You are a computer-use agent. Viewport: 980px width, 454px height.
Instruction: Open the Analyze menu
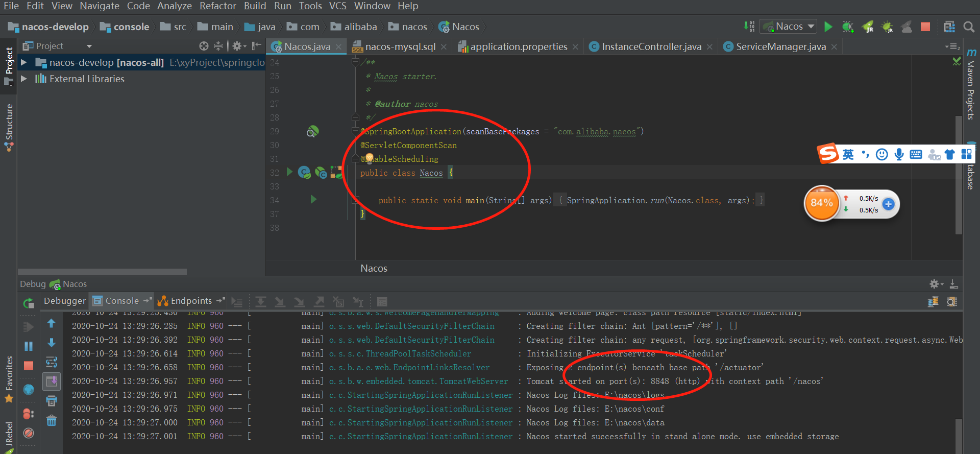click(175, 6)
